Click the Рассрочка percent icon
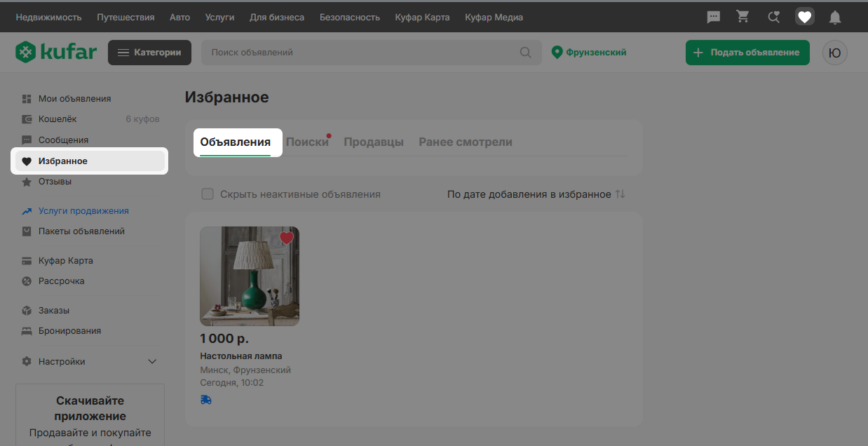This screenshot has height=446, width=868. [27, 281]
